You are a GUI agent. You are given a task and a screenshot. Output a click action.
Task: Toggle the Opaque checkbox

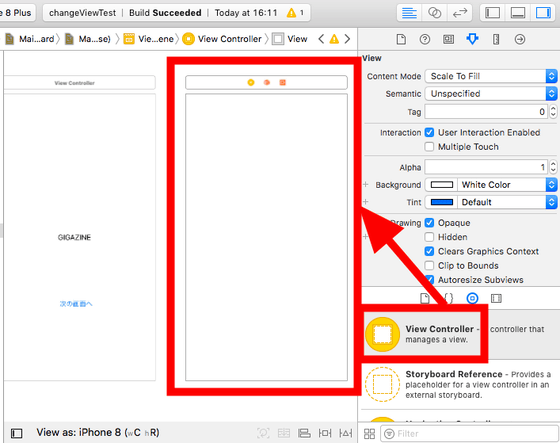429,223
